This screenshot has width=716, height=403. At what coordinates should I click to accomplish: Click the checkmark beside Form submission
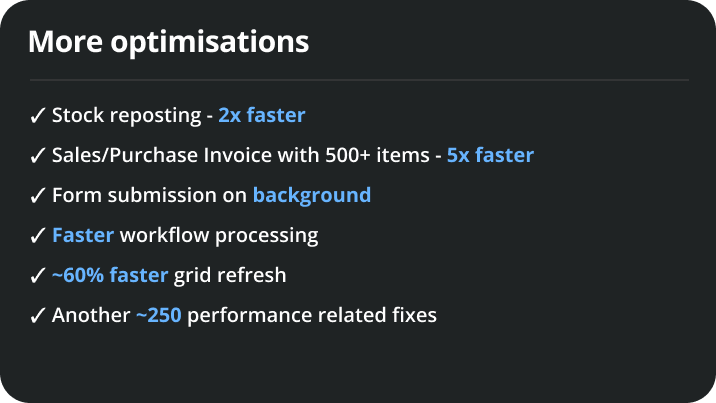(x=37, y=196)
